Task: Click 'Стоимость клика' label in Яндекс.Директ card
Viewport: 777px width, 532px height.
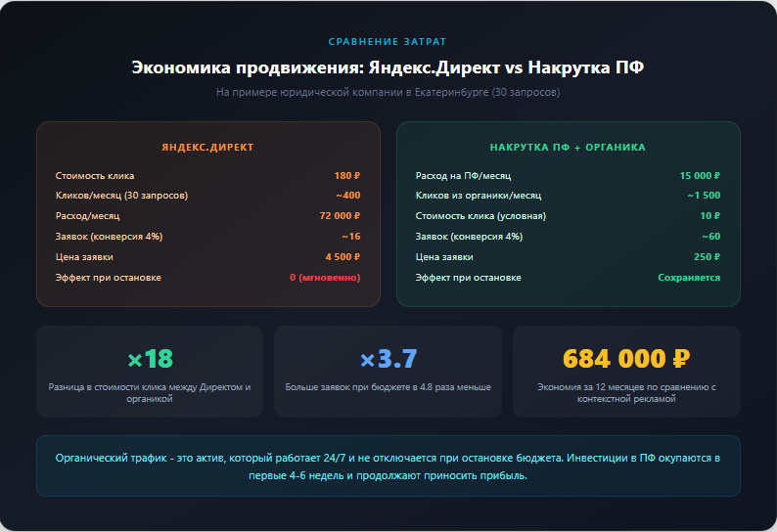Action: coord(95,176)
